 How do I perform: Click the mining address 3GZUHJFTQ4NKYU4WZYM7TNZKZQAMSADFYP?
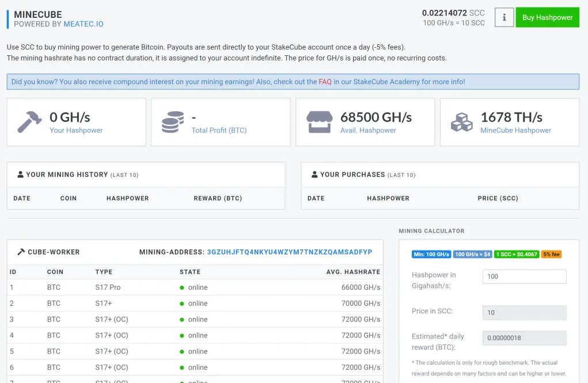(x=290, y=252)
